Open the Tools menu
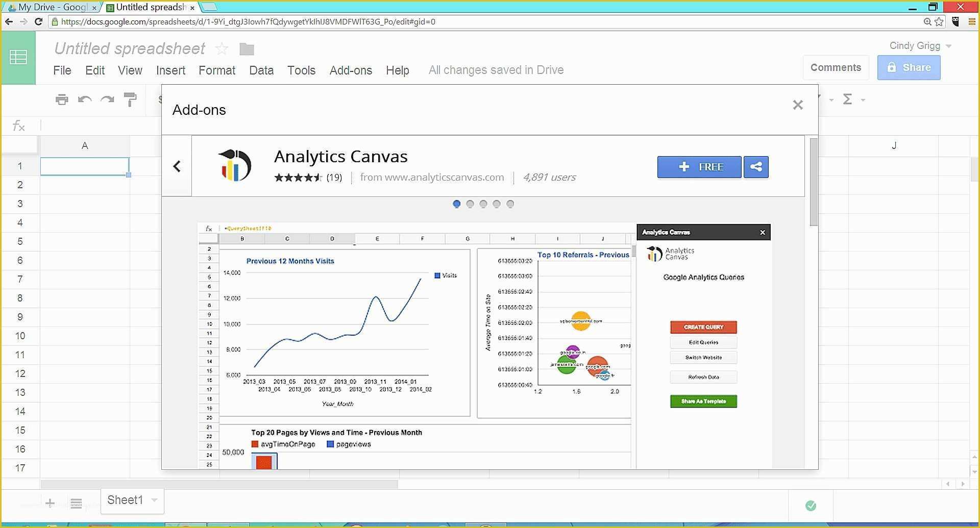 point(301,70)
